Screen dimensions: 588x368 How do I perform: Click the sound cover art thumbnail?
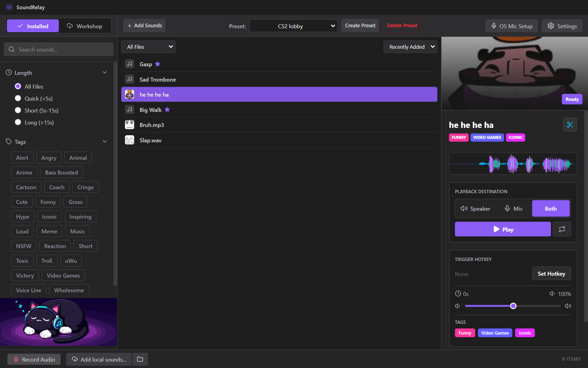514,73
